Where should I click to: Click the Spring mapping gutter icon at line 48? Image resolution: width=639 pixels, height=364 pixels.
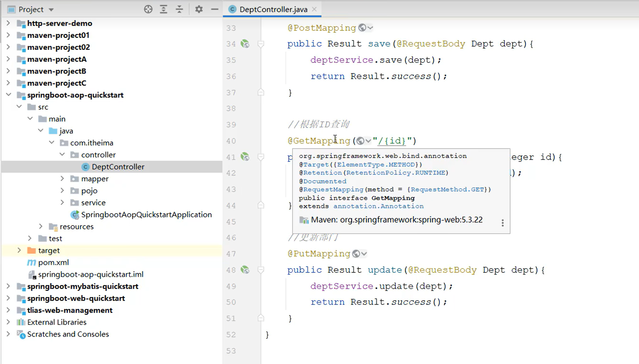click(x=245, y=270)
